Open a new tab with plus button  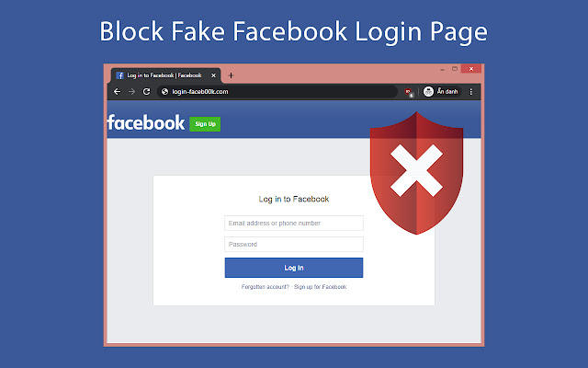[231, 75]
